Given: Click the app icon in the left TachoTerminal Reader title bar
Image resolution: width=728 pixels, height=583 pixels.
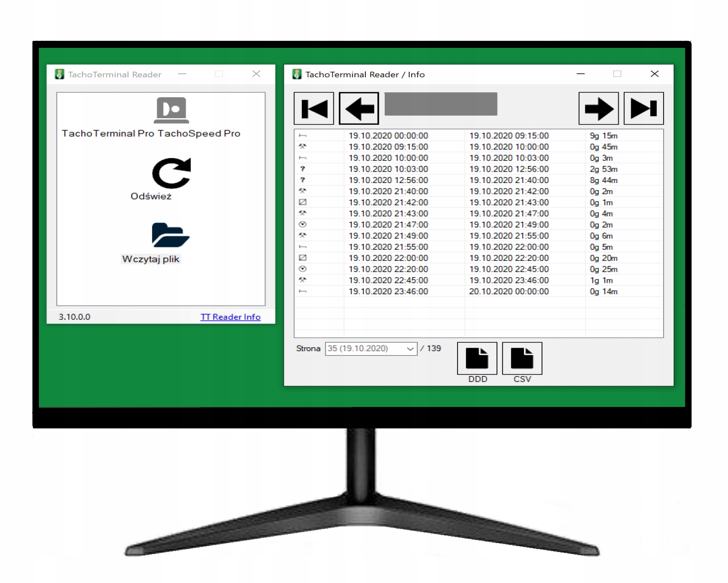Looking at the screenshot, I should pyautogui.click(x=59, y=74).
